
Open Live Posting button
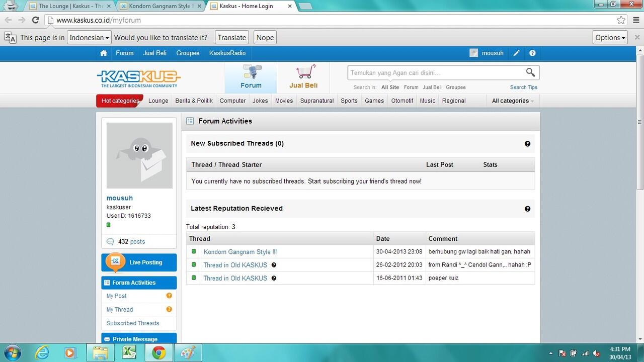(139, 262)
